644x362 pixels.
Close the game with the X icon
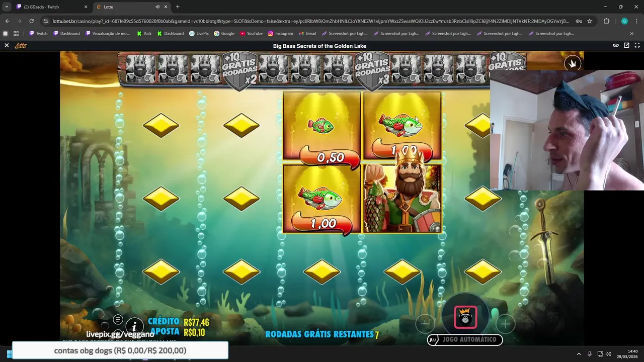click(7, 45)
